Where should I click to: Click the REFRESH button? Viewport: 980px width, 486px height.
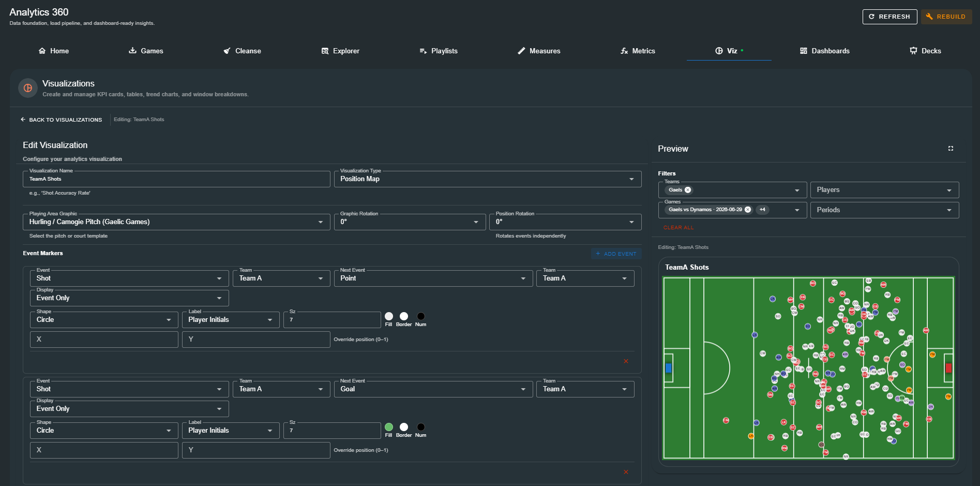[x=889, y=17]
